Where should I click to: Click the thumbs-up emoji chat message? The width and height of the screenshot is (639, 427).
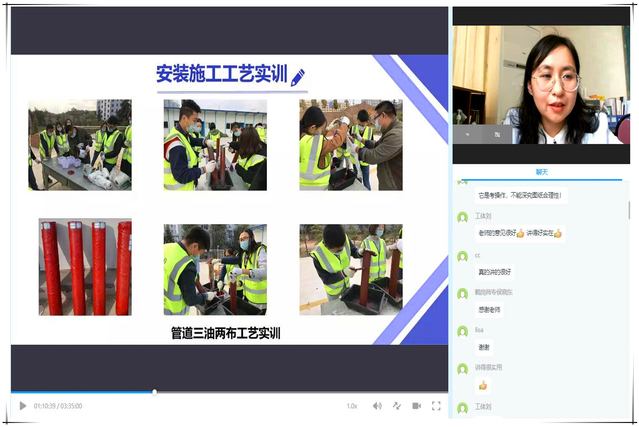pyautogui.click(x=483, y=385)
